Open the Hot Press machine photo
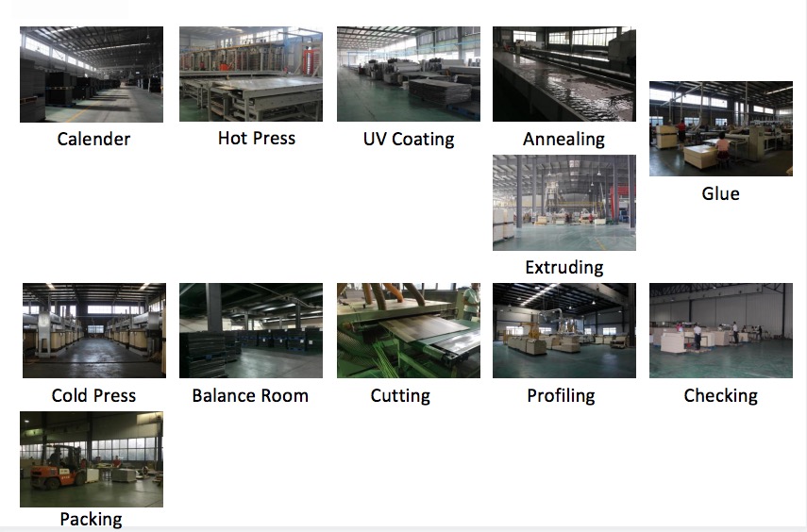The width and height of the screenshot is (807, 532). [x=251, y=75]
